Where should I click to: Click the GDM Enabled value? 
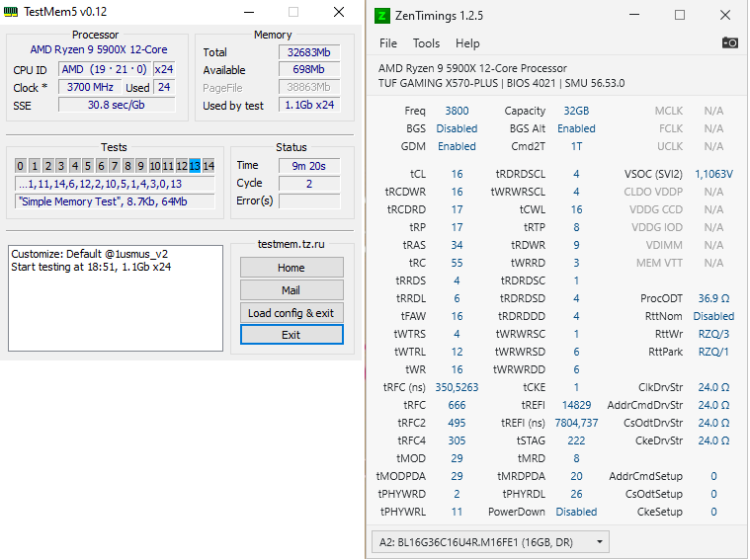pyautogui.click(x=457, y=146)
